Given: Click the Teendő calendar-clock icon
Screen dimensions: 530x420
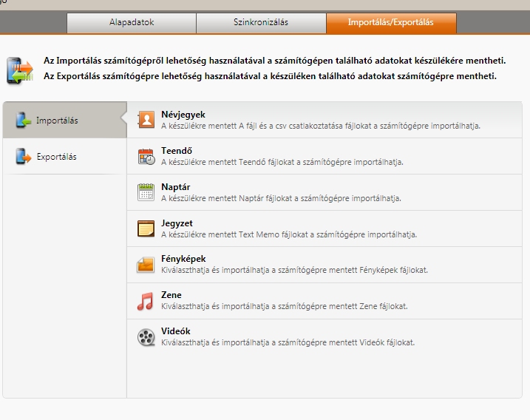Looking at the screenshot, I should pyautogui.click(x=146, y=157).
